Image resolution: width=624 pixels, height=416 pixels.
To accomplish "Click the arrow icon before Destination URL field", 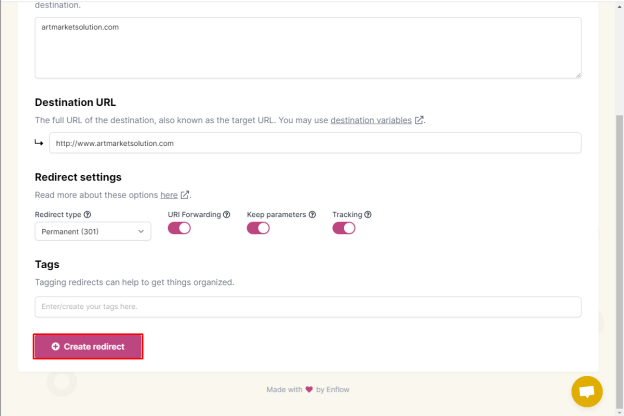I will pyautogui.click(x=39, y=143).
